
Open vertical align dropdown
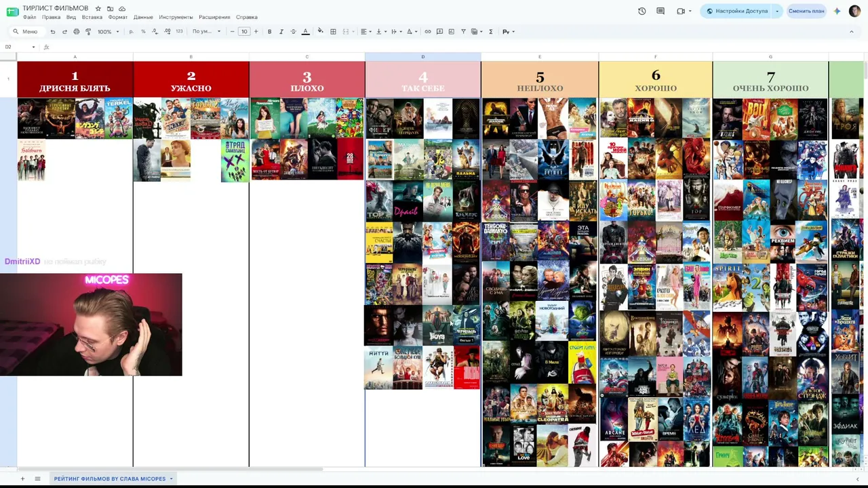(x=380, y=32)
